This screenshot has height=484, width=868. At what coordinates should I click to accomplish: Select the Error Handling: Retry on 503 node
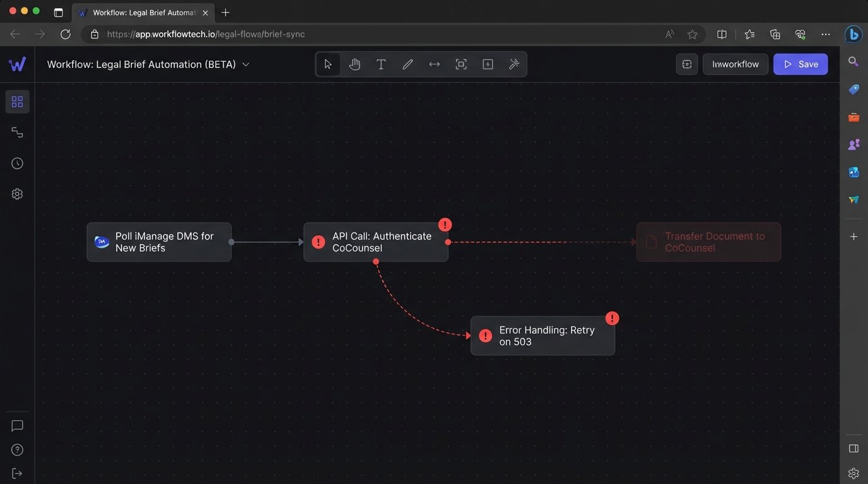click(542, 336)
